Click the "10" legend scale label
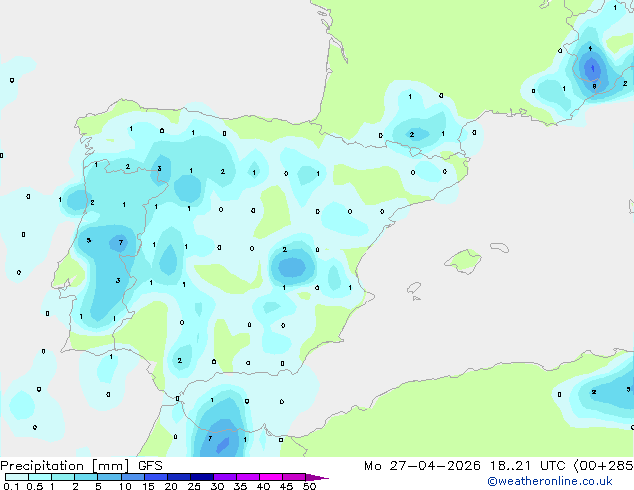 (x=125, y=486)
